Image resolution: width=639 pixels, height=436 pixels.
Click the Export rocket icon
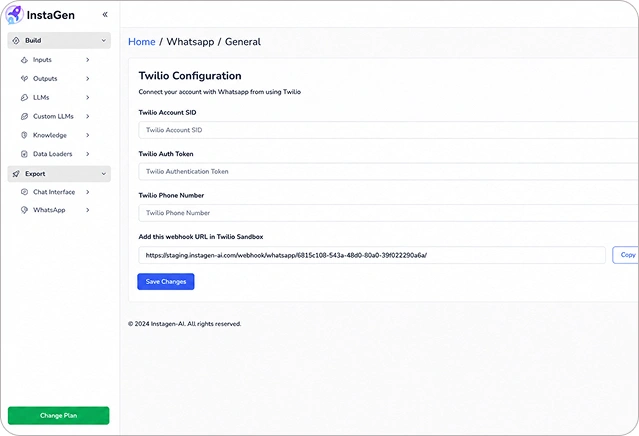point(16,174)
